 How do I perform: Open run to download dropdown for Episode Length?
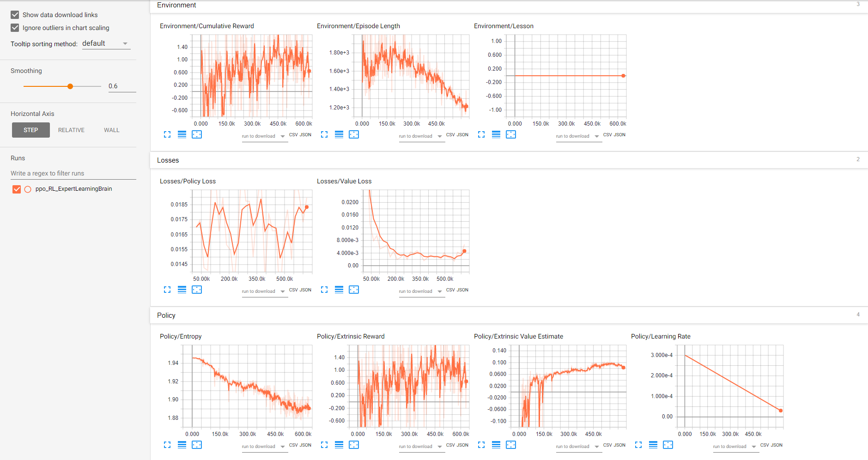click(422, 136)
